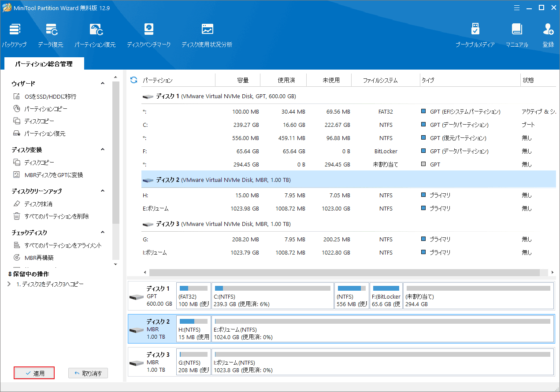The height and width of the screenshot is (392, 560).
Task: Choose すべてのパーティションをアライメント
Action: tap(57, 245)
